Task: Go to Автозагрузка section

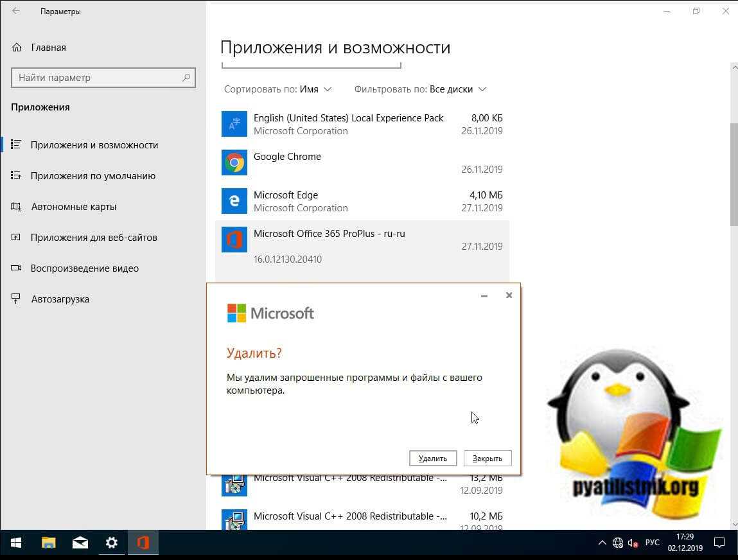Action: 60,299
